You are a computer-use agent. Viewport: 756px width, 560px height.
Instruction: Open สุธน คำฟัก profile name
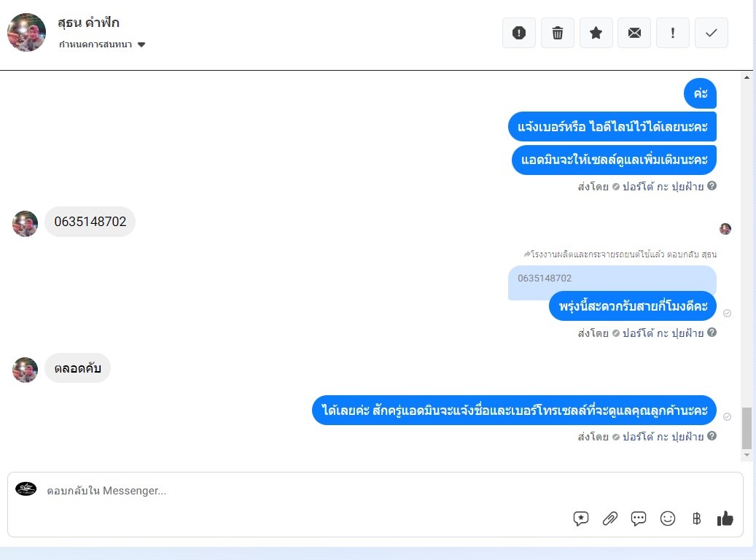tap(88, 23)
